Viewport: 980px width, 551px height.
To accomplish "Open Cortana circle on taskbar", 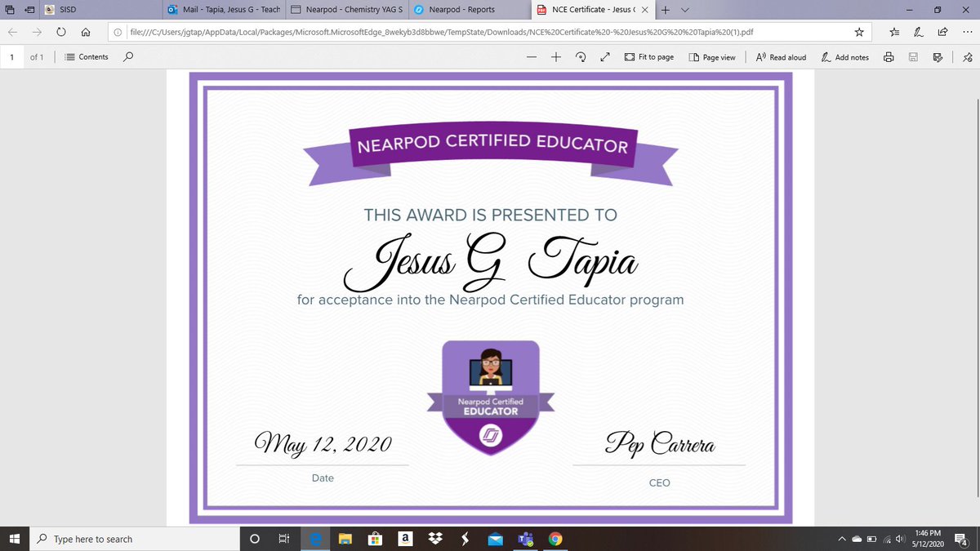I will point(254,539).
